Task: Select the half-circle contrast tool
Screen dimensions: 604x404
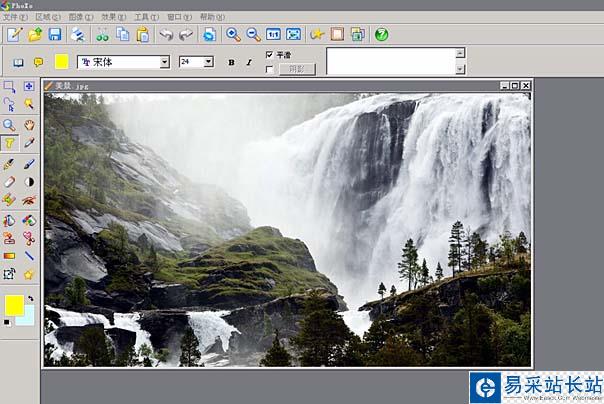Action: (x=29, y=182)
